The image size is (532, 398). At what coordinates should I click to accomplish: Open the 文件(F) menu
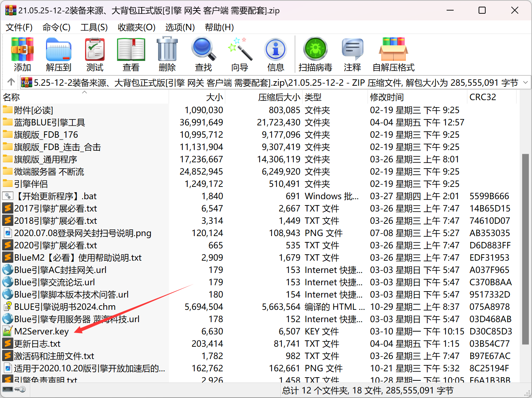pyautogui.click(x=19, y=27)
